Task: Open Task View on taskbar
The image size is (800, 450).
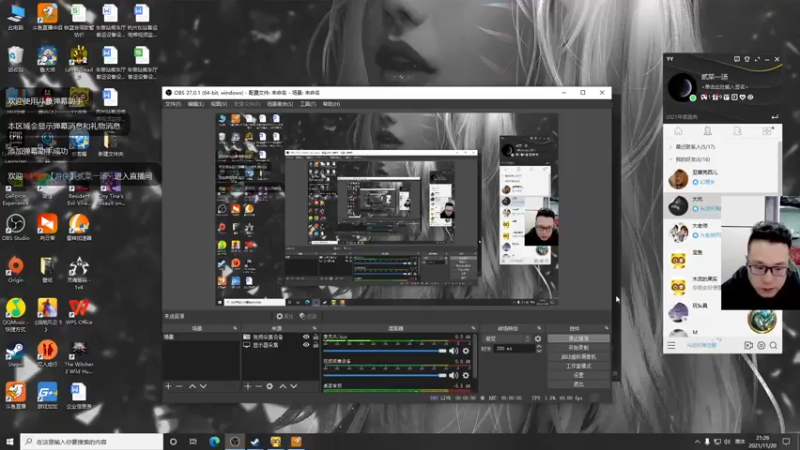Action: [193, 441]
